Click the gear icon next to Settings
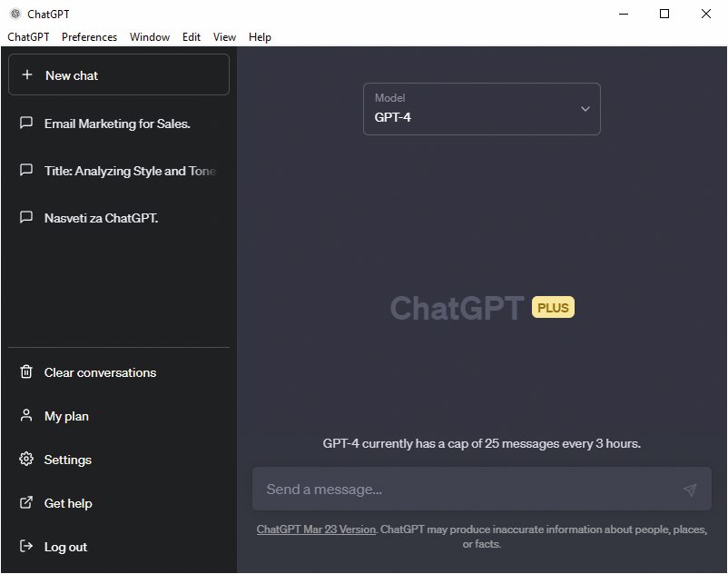Screen dimensions: 728x574 (26, 459)
